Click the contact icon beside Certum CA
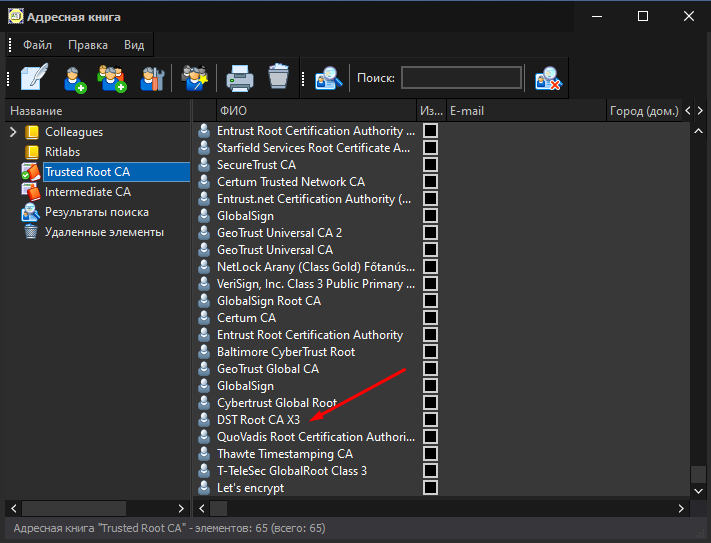This screenshot has width=711, height=543. (205, 318)
